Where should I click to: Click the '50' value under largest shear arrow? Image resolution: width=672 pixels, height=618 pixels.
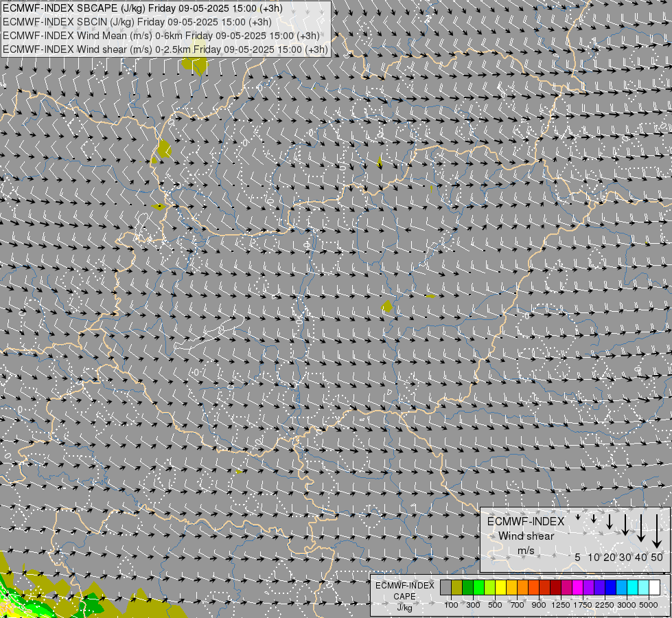(x=657, y=557)
